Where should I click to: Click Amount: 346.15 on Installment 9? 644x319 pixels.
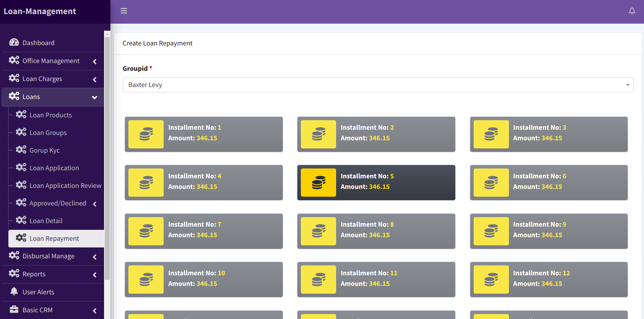point(537,235)
